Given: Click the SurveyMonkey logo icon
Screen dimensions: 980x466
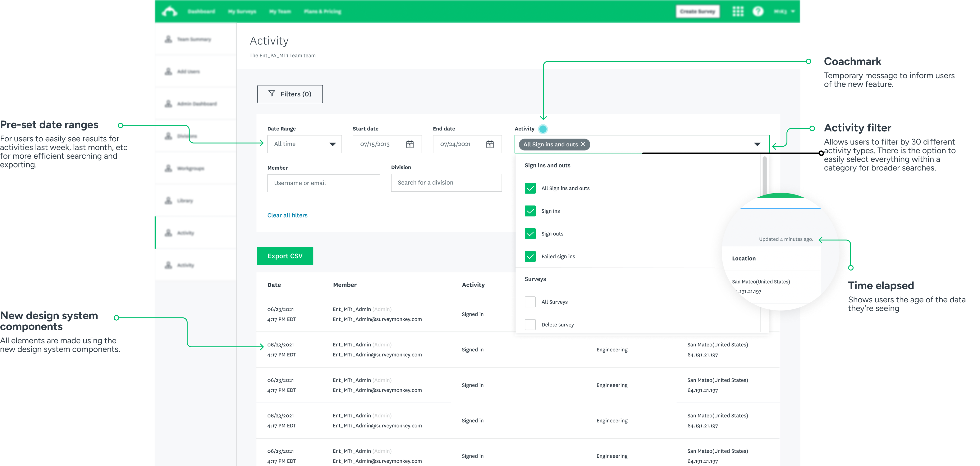Looking at the screenshot, I should (x=170, y=11).
